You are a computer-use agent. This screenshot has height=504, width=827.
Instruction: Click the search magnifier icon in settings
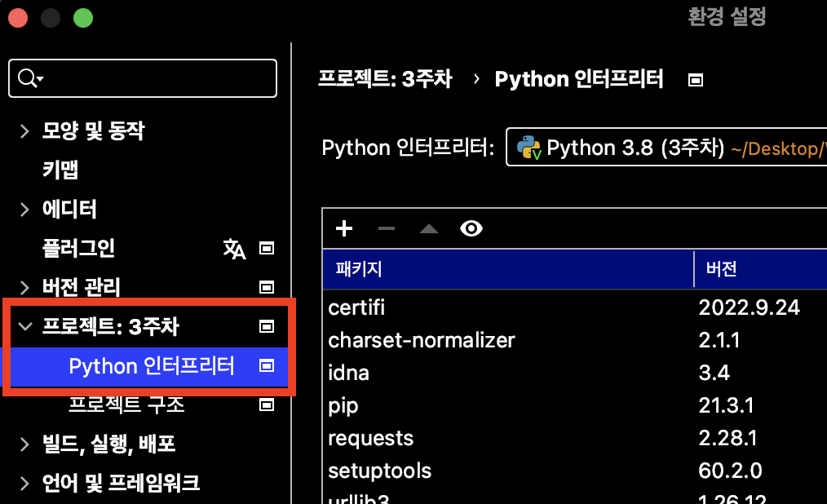(29, 78)
